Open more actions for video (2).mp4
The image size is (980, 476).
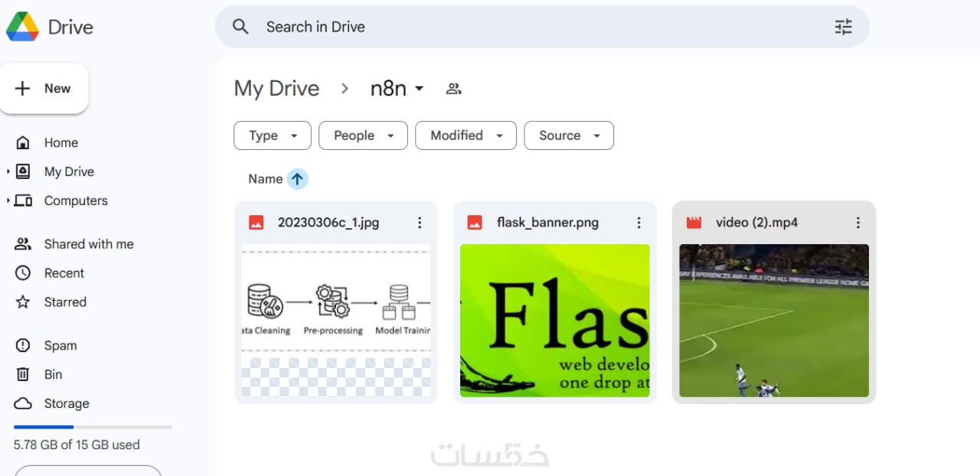(857, 223)
